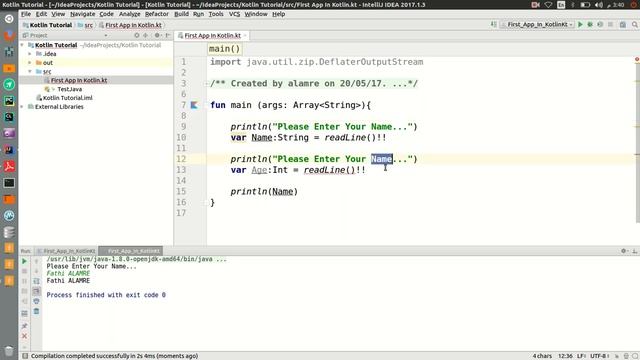Click the red error indicator atop editor stripe
This screenshot has height=360, width=640.
point(637,60)
